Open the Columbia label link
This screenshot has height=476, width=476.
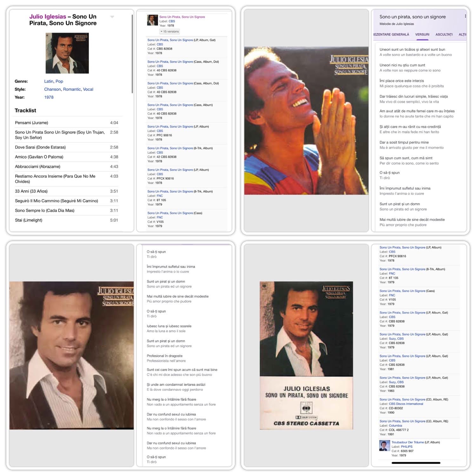click(395, 426)
